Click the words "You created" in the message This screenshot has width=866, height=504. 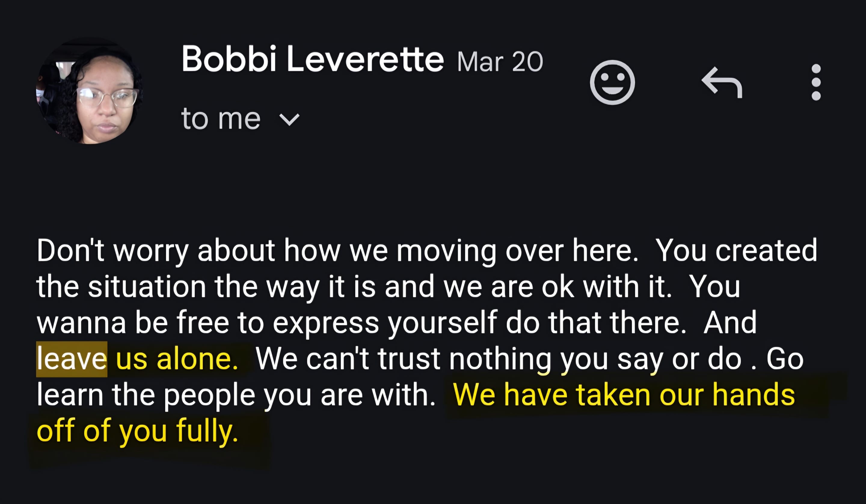pyautogui.click(x=736, y=250)
